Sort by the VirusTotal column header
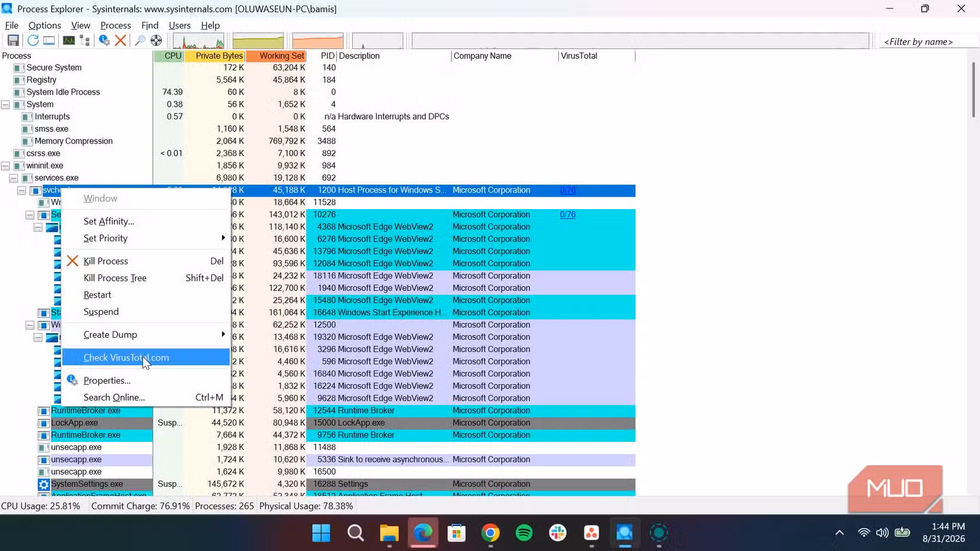This screenshot has height=551, width=980. [597, 56]
